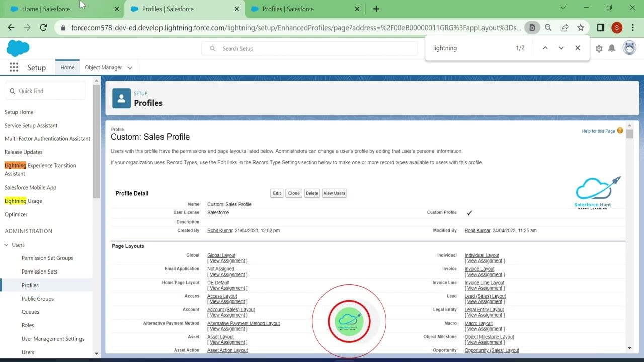Image resolution: width=644 pixels, height=362 pixels.
Task: Click the Setup gear icon
Action: pos(599,48)
